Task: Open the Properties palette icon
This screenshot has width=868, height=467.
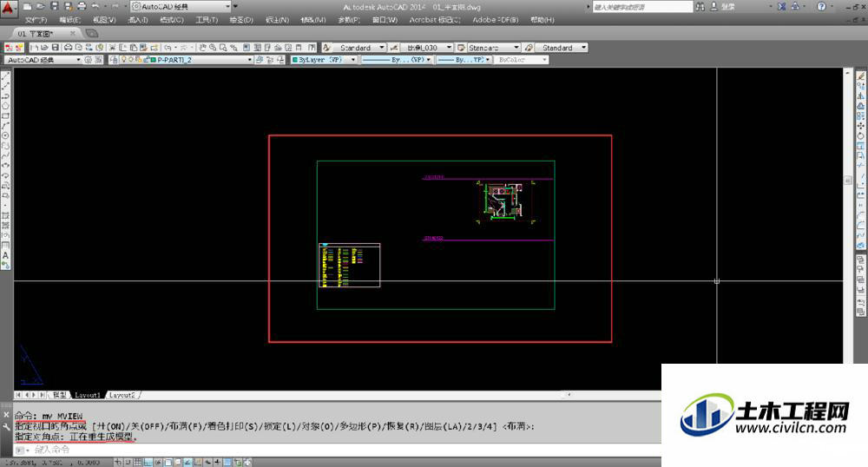Action: pyautogui.click(x=247, y=48)
